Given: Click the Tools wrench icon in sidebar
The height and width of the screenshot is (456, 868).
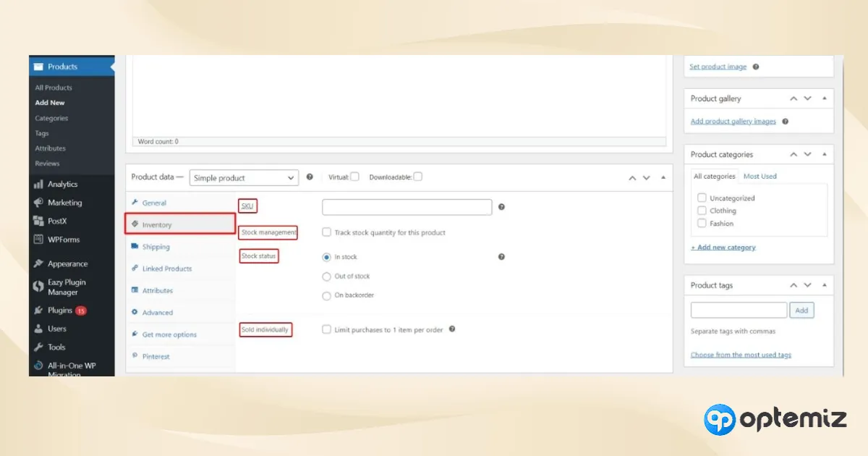Looking at the screenshot, I should pos(38,347).
